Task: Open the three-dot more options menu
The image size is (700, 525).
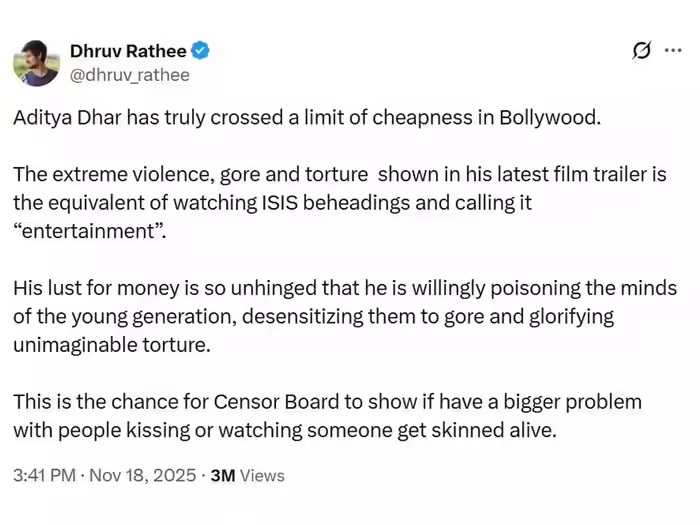Action: click(x=673, y=50)
